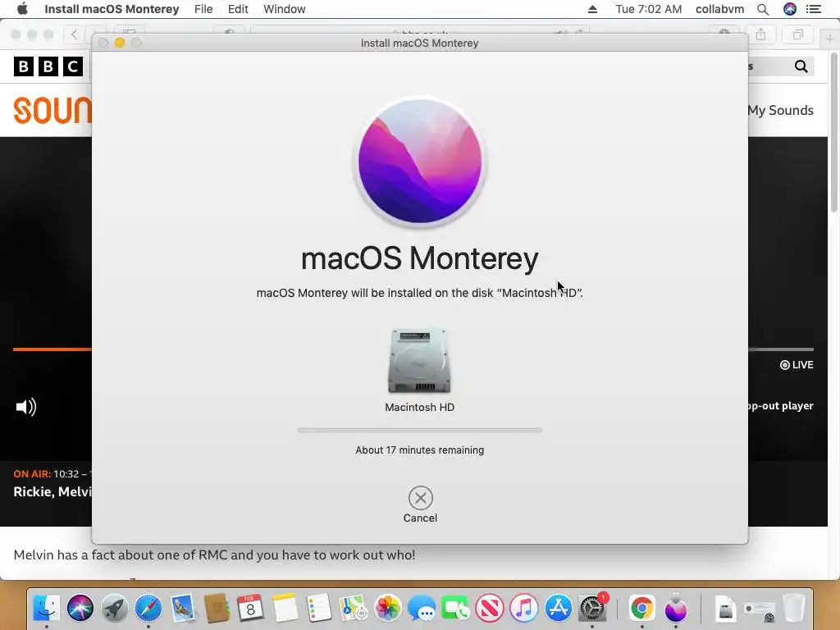Click Install macOS Monterey Dock icon
Screen dimensions: 840x630
[x=676, y=608]
